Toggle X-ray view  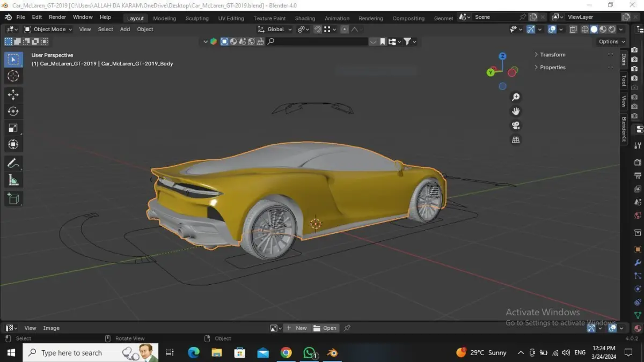click(573, 29)
